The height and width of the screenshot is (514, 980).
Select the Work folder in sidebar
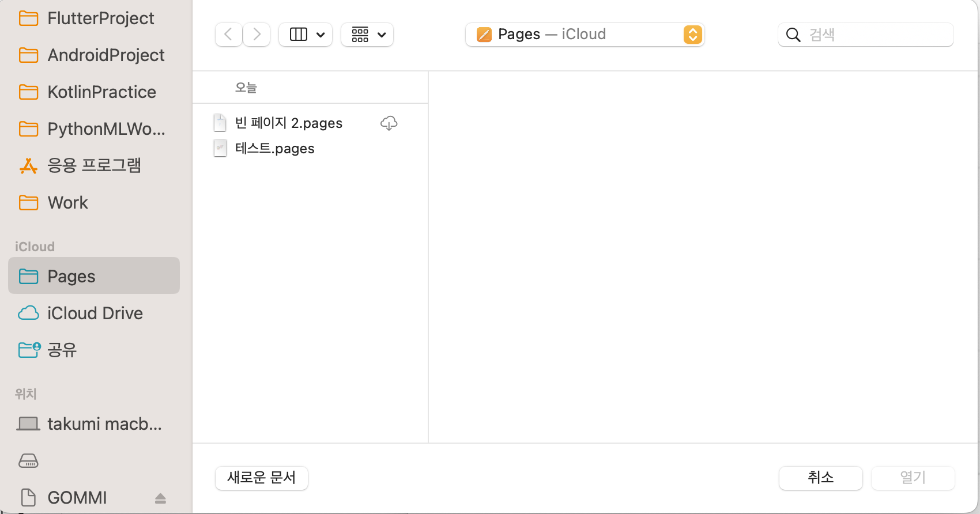coord(94,203)
